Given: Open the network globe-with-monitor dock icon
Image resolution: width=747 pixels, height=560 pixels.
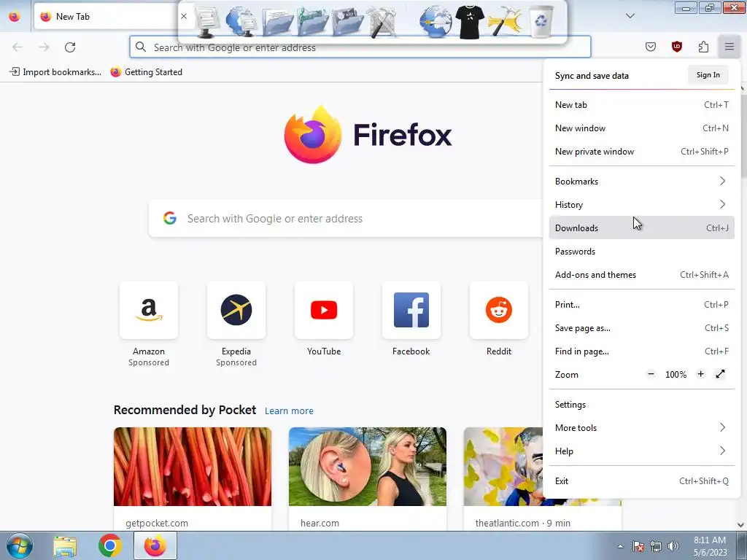Looking at the screenshot, I should point(241,21).
